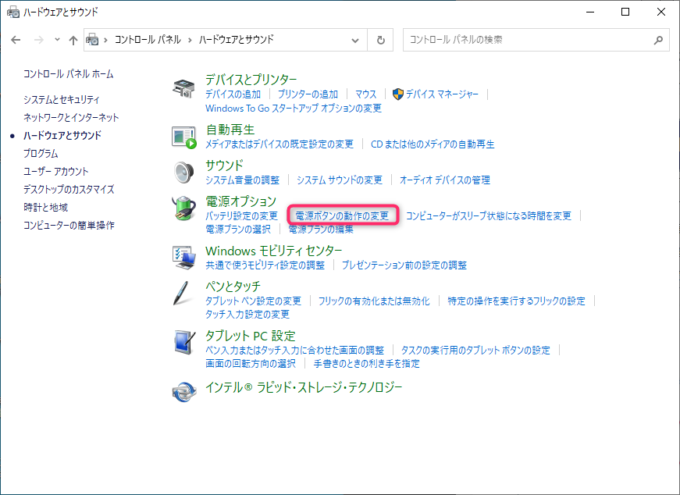Select システムとセキュリティ in sidebar
Viewport: 680px width, 495px height.
click(61, 100)
